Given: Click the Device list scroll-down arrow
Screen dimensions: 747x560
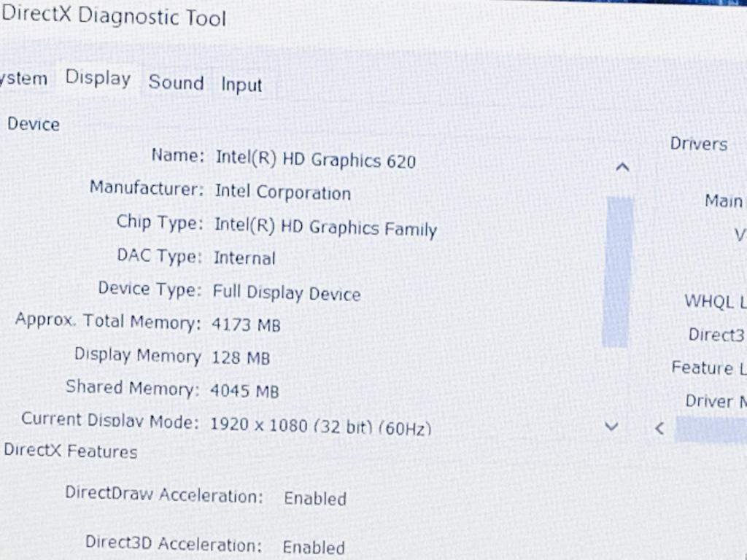Looking at the screenshot, I should 612,426.
